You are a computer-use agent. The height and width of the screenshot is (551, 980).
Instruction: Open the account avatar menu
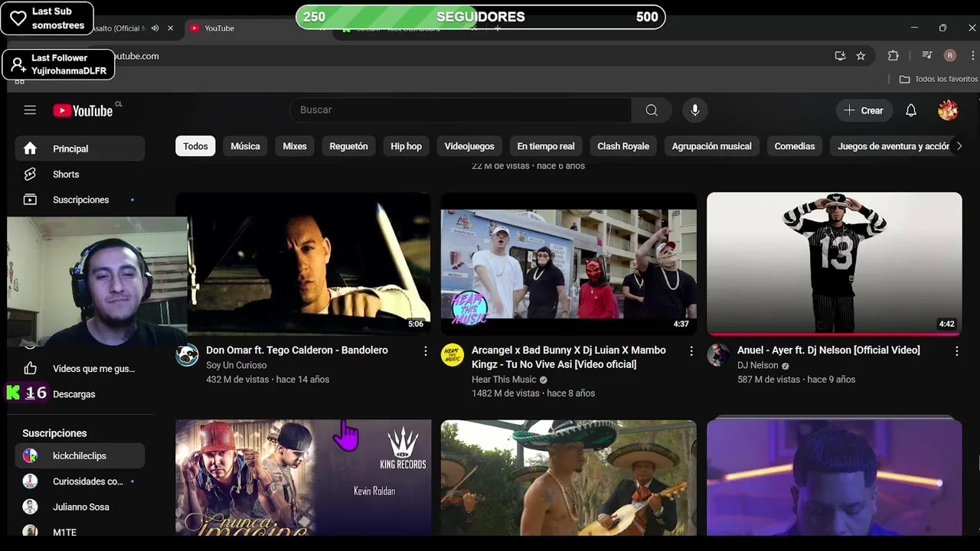click(948, 110)
